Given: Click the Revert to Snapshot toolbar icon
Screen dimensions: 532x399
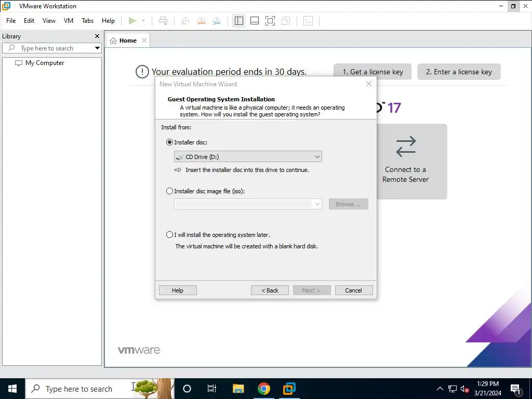Looking at the screenshot, I should [x=201, y=21].
